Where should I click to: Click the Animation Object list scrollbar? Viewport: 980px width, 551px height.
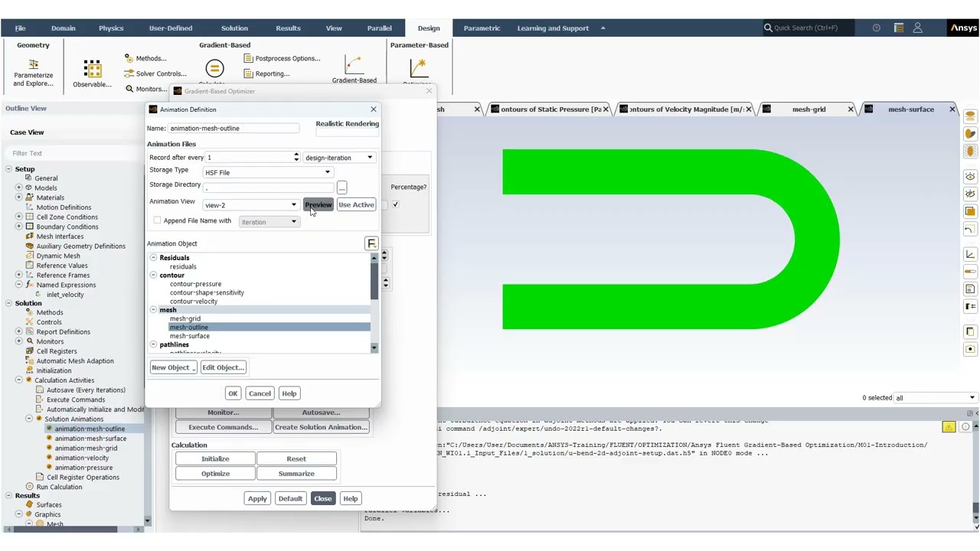(x=374, y=302)
